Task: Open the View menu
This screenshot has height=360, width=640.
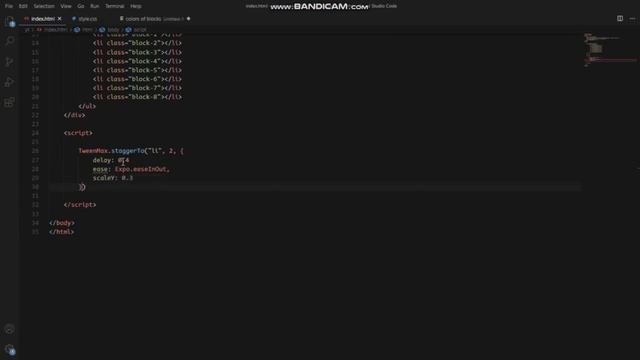Action: pyautogui.click(x=66, y=6)
